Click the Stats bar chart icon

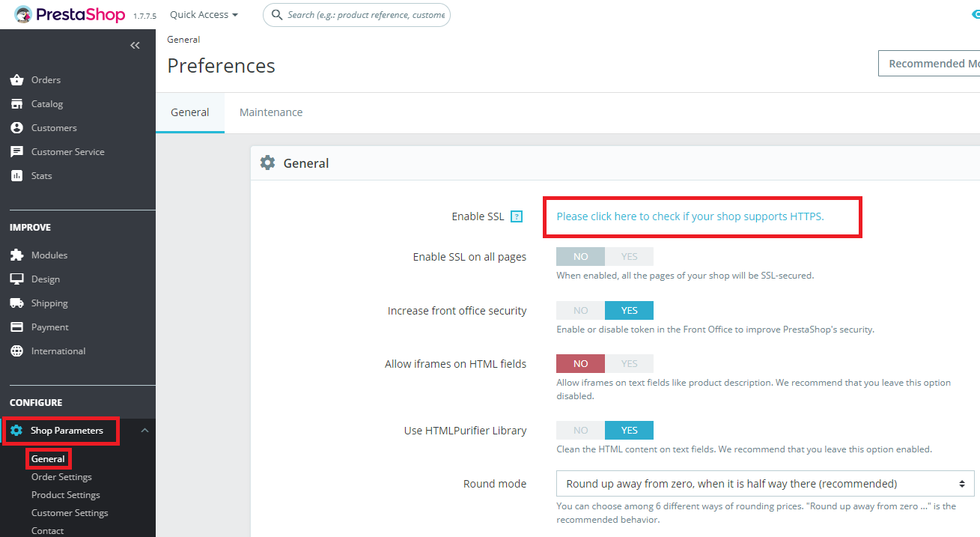[16, 176]
